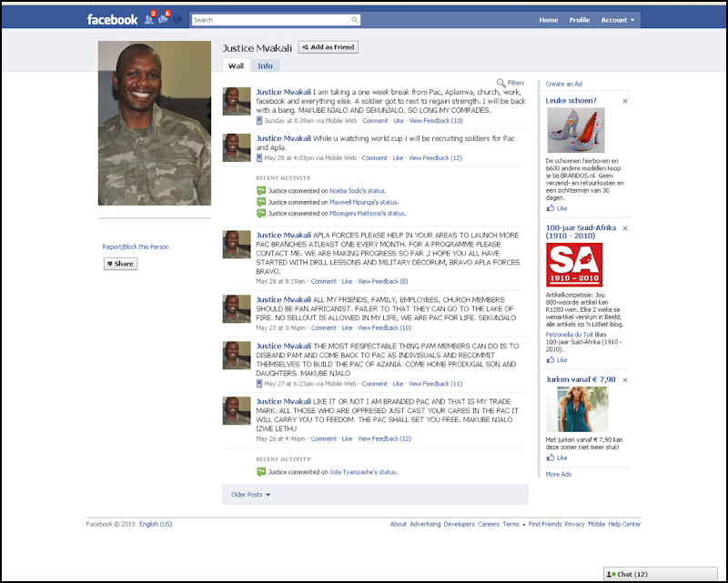The height and width of the screenshot is (583, 728).
Task: Like the Leuke schoen ad thumbs-up
Action: (x=551, y=208)
